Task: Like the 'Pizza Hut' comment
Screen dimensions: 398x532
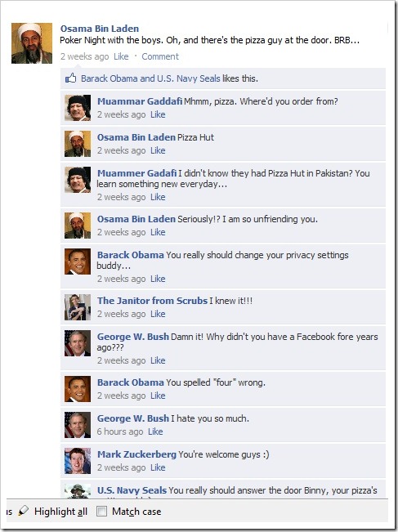Action: tap(158, 150)
